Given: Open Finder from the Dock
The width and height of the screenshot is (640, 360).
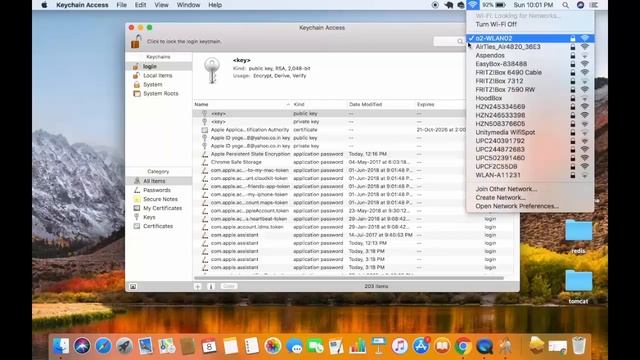Looking at the screenshot, I should [61, 347].
